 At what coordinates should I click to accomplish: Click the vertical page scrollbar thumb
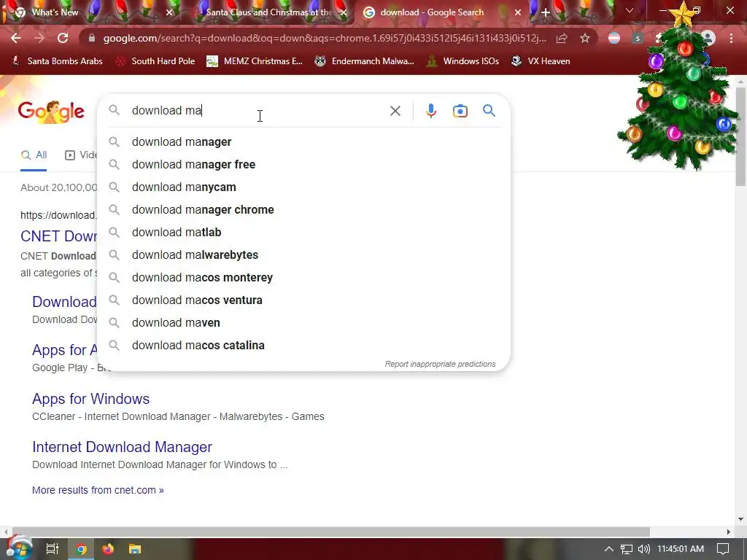pos(740,136)
